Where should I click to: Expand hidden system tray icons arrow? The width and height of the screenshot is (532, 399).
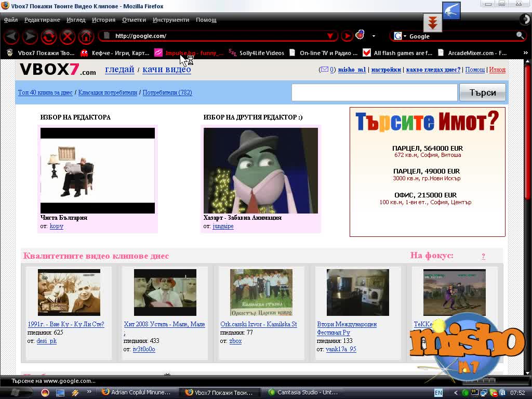pyautogui.click(x=456, y=393)
